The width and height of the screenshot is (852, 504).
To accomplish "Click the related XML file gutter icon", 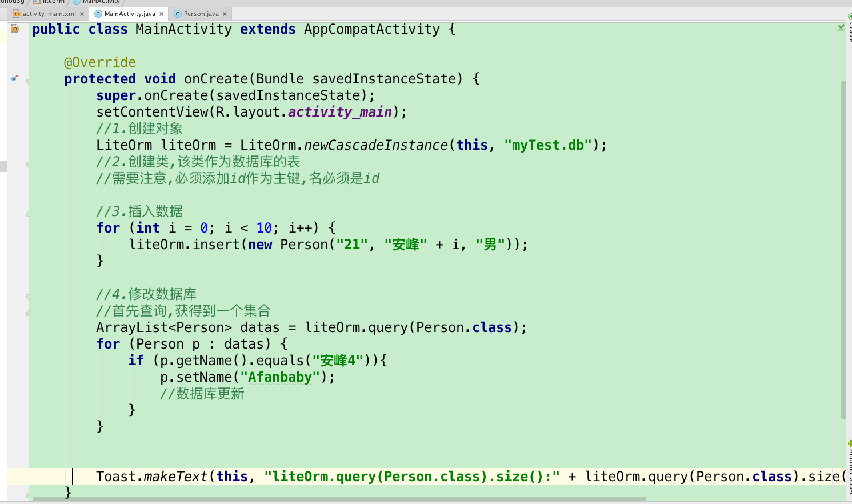I will 15,29.
